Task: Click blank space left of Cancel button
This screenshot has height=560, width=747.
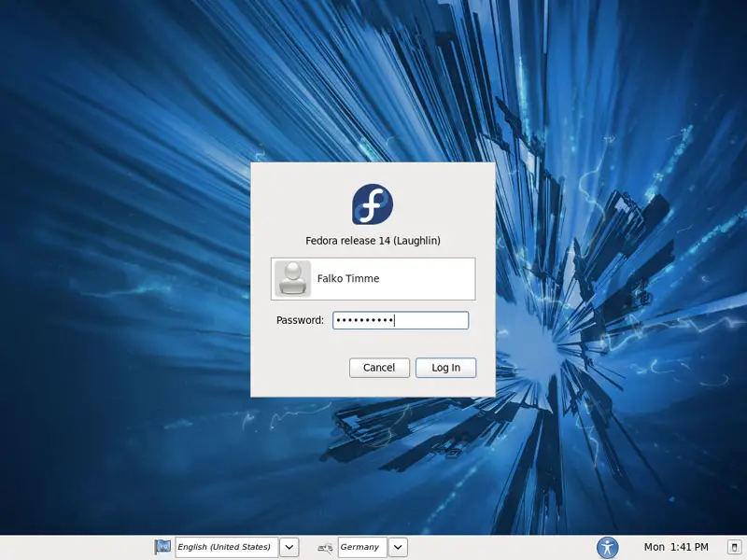Action: tap(299, 368)
